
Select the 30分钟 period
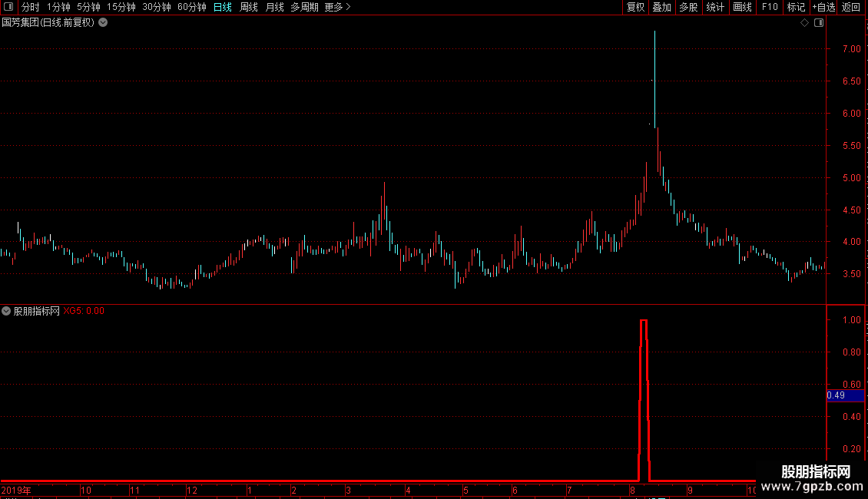point(157,7)
